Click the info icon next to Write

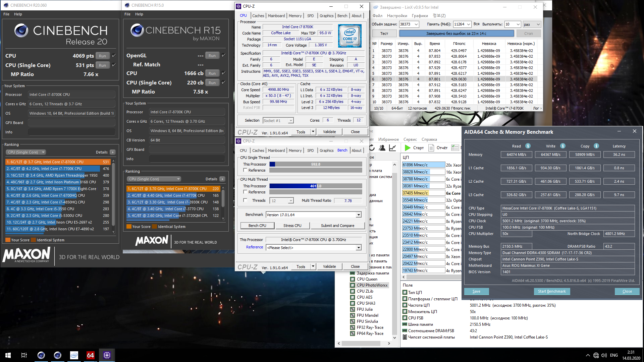coord(563,146)
